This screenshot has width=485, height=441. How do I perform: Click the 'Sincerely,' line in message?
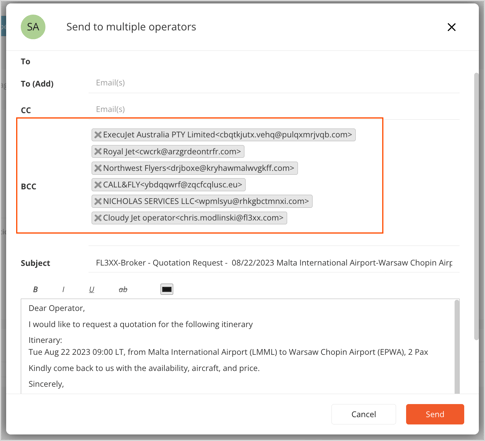point(46,384)
